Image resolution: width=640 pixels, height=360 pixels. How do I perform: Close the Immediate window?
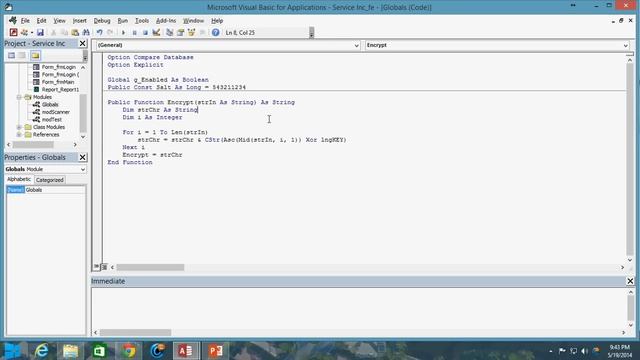(630, 281)
